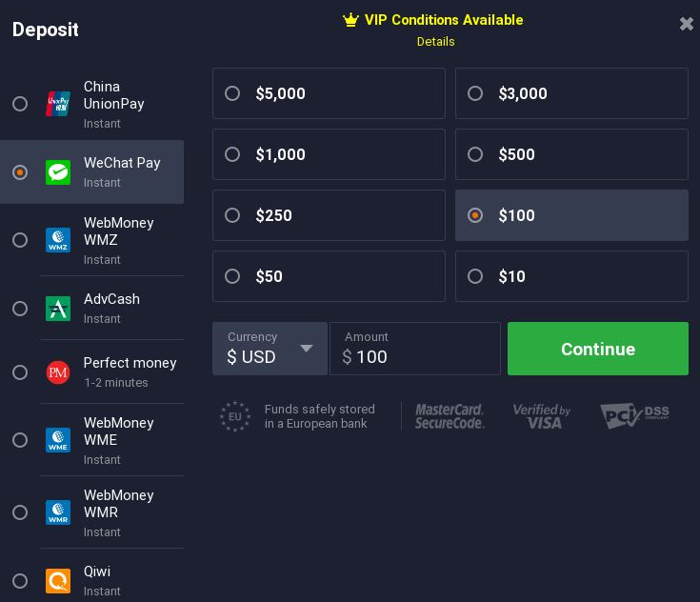
Task: Pick the $10 deposit option
Action: coord(571,276)
